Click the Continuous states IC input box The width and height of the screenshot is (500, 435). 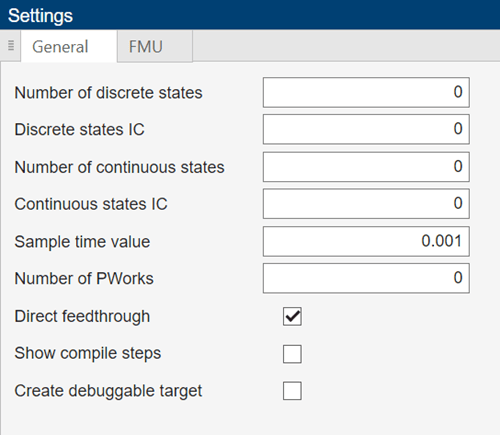tap(366, 204)
